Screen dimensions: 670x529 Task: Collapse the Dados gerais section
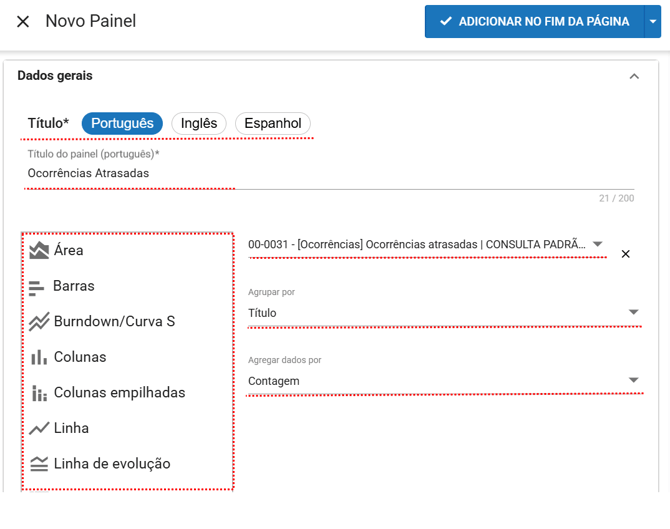click(x=634, y=76)
